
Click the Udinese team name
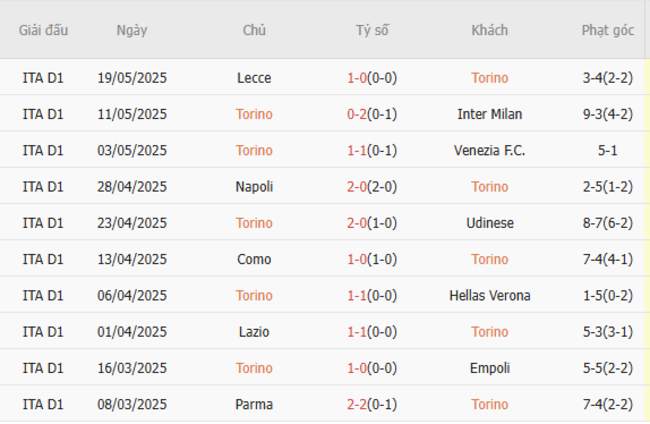490,223
